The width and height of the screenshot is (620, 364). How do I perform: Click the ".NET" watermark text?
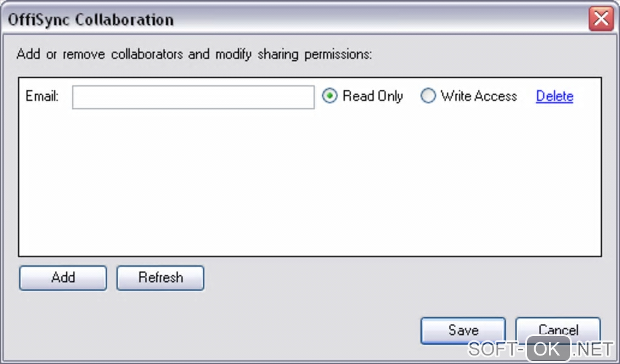tap(593, 349)
